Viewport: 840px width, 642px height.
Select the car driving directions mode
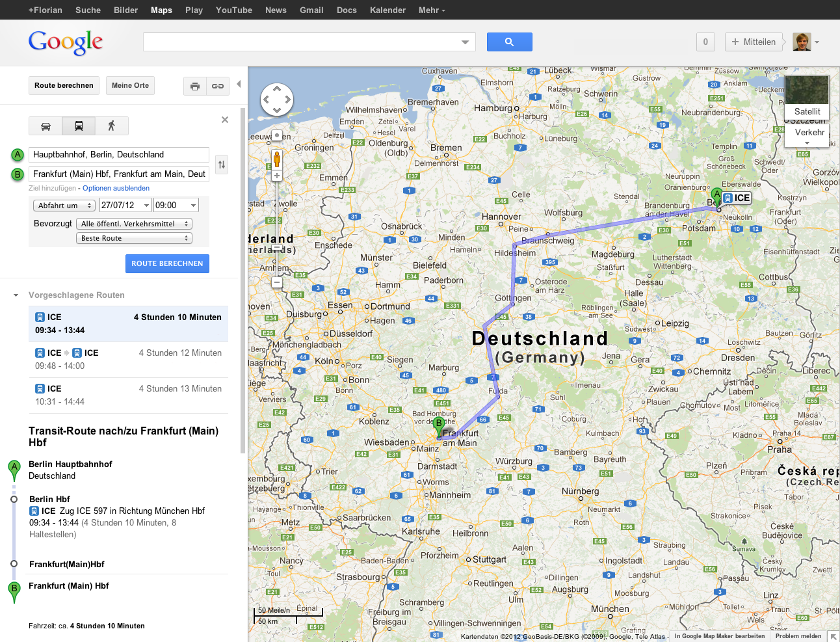[45, 126]
